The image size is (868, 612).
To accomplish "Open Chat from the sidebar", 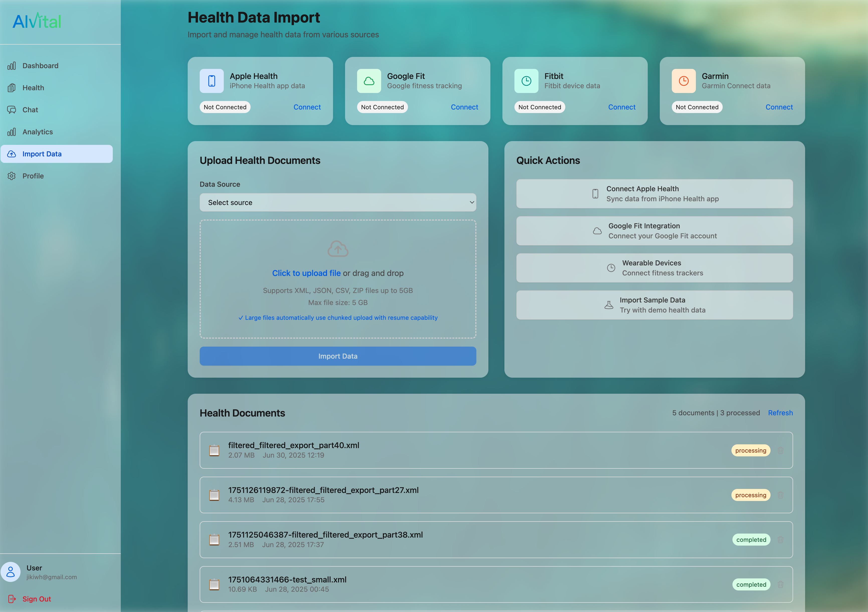I will click(x=30, y=110).
